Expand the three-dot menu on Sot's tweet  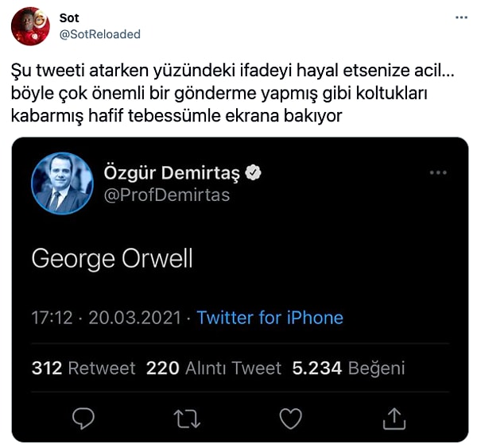(461, 17)
